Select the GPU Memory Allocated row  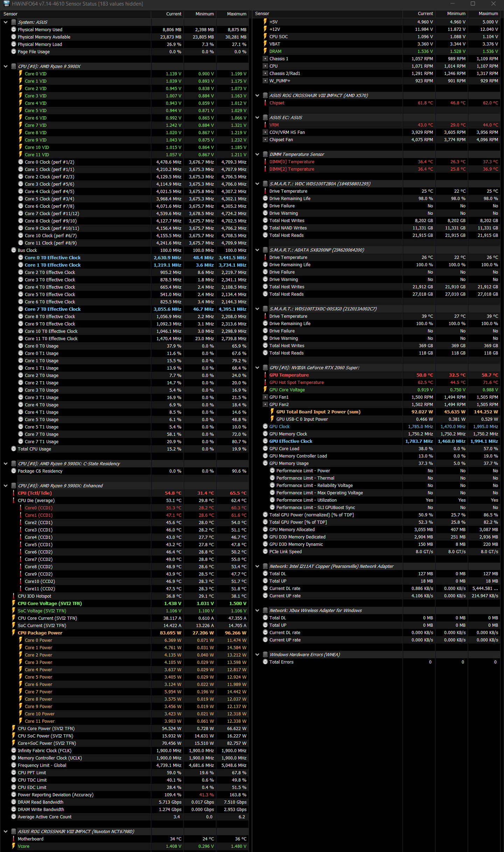(376, 529)
